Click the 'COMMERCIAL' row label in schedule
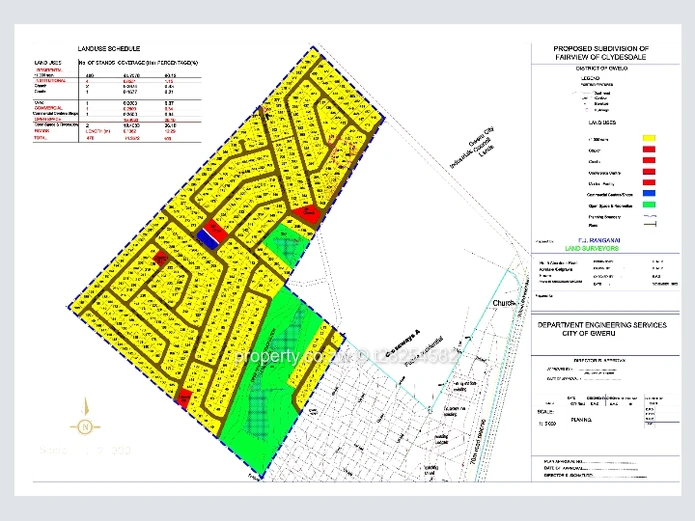 49,108
